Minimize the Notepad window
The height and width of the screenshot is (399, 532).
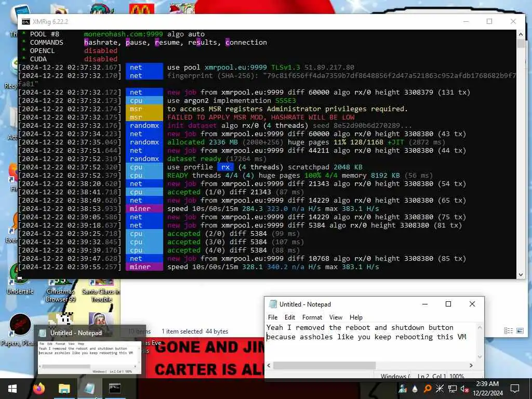click(425, 304)
